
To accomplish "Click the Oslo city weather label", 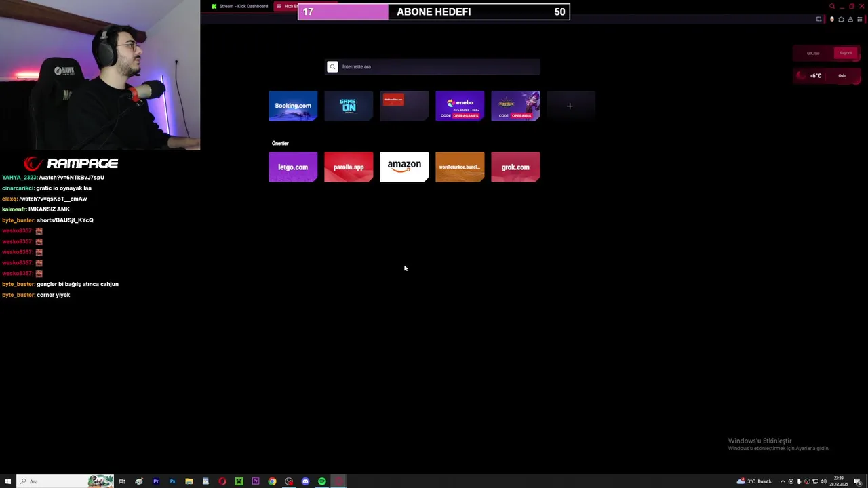I will tap(842, 75).
